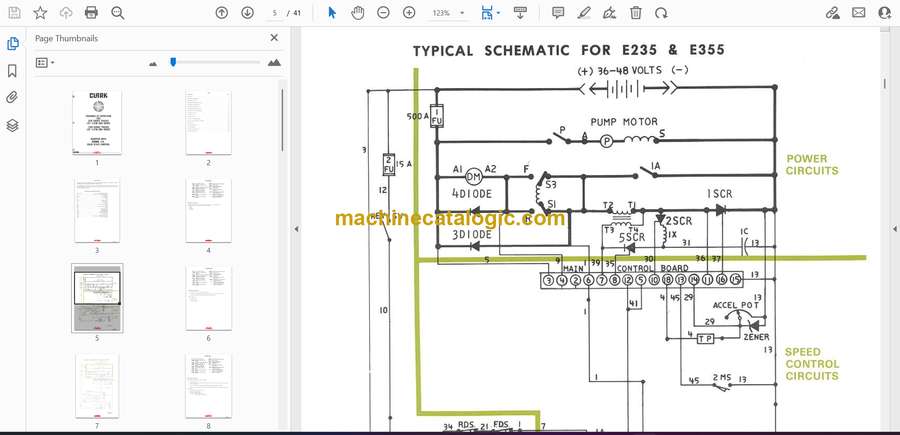Go to previous page arrow
Viewport: 900px width, 435px height.
tap(222, 13)
